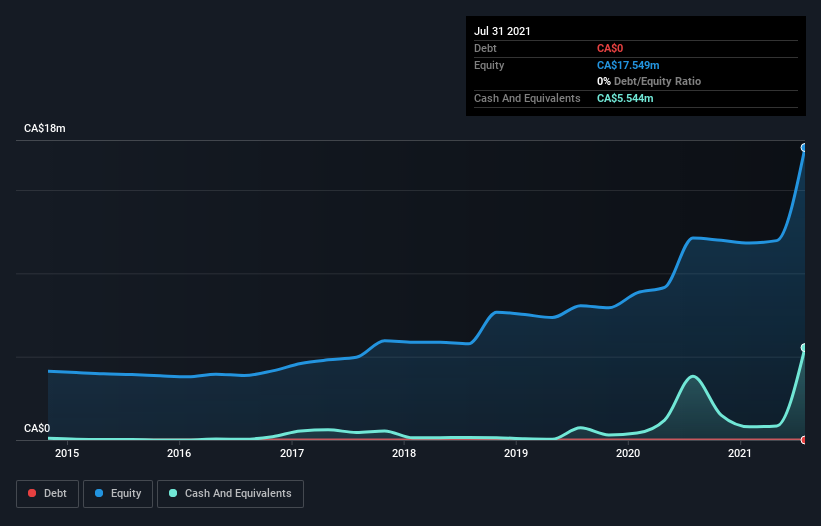Click the Jul 31 2021 tooltip date header
This screenshot has width=821, height=526.
click(x=502, y=31)
